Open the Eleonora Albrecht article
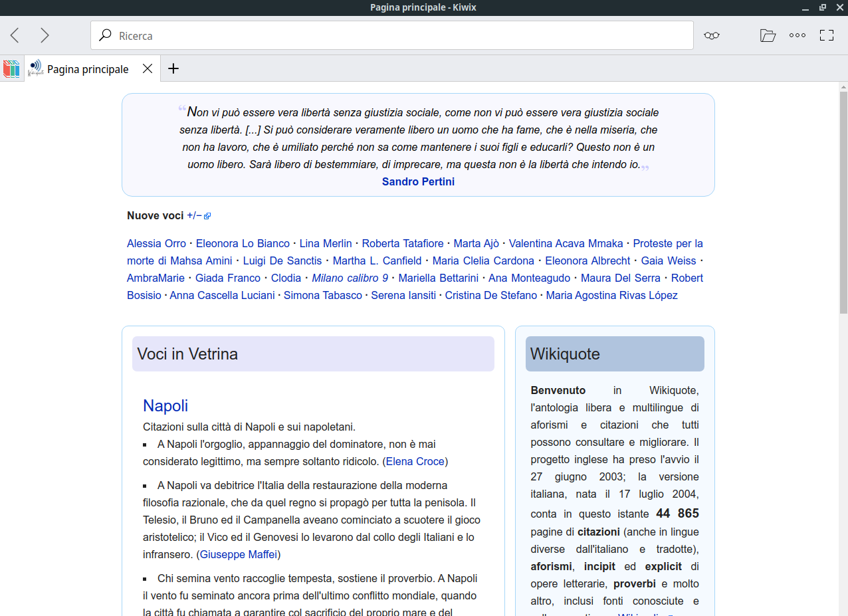The height and width of the screenshot is (616, 848). pos(587,260)
